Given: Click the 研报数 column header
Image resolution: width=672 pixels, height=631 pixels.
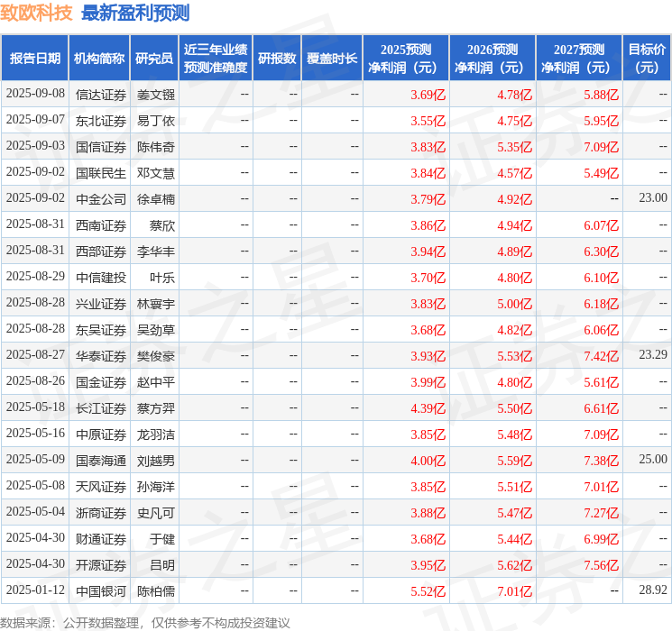Looking at the screenshot, I should click(x=277, y=59).
